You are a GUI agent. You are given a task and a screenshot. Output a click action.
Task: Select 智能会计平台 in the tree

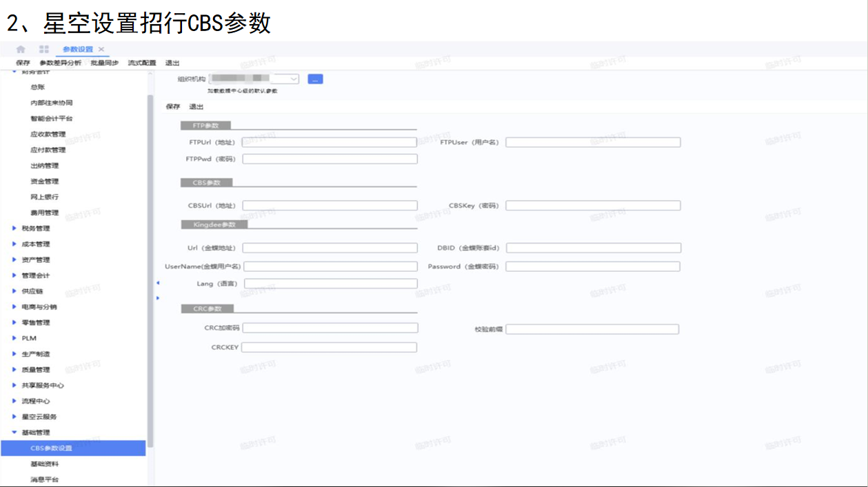[51, 119]
